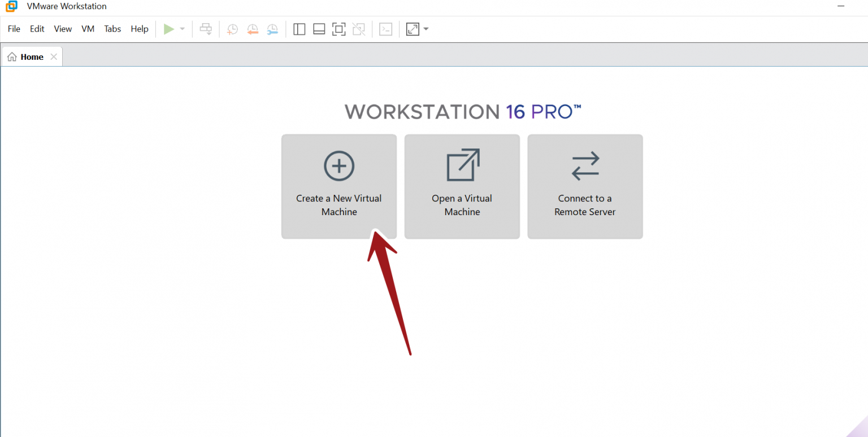Click the green Power On button
The image size is (868, 437).
[168, 29]
